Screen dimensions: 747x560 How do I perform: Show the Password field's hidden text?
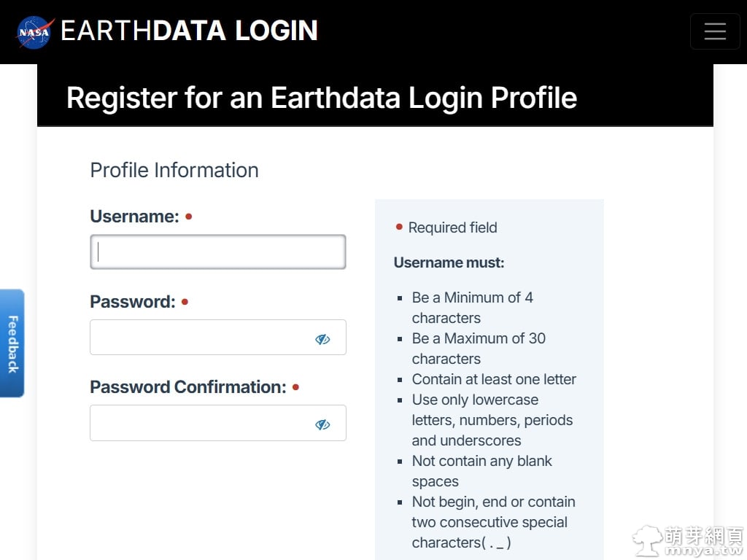(x=322, y=339)
